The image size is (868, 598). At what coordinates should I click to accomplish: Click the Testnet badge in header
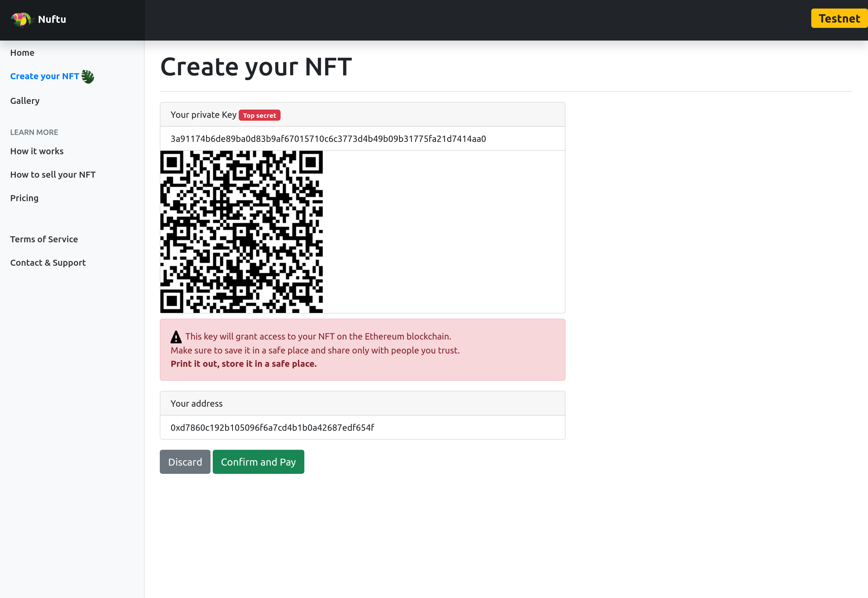click(x=839, y=19)
